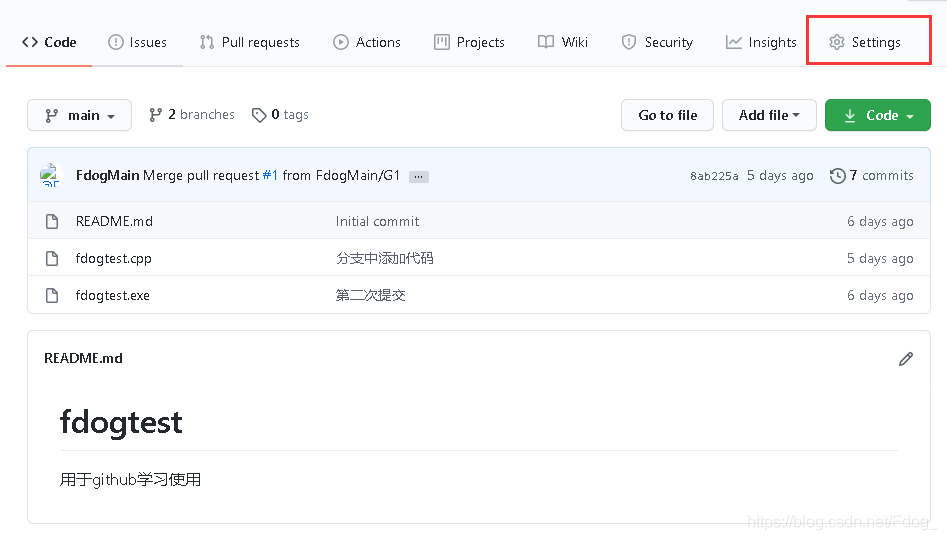Click fdogtest.cpp row's 5 days ago timestamp

pos(880,259)
